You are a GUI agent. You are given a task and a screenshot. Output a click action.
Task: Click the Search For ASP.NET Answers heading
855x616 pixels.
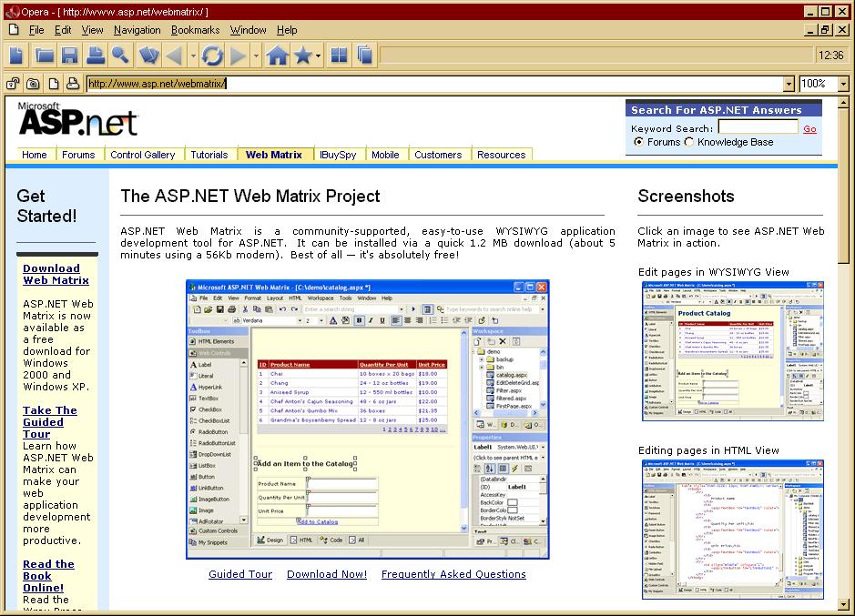pyautogui.click(x=717, y=109)
